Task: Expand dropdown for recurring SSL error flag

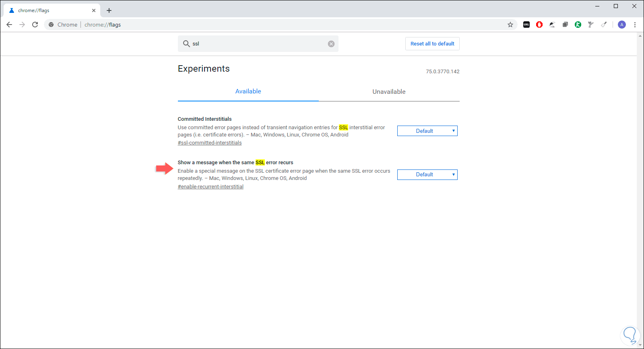Action: [427, 175]
